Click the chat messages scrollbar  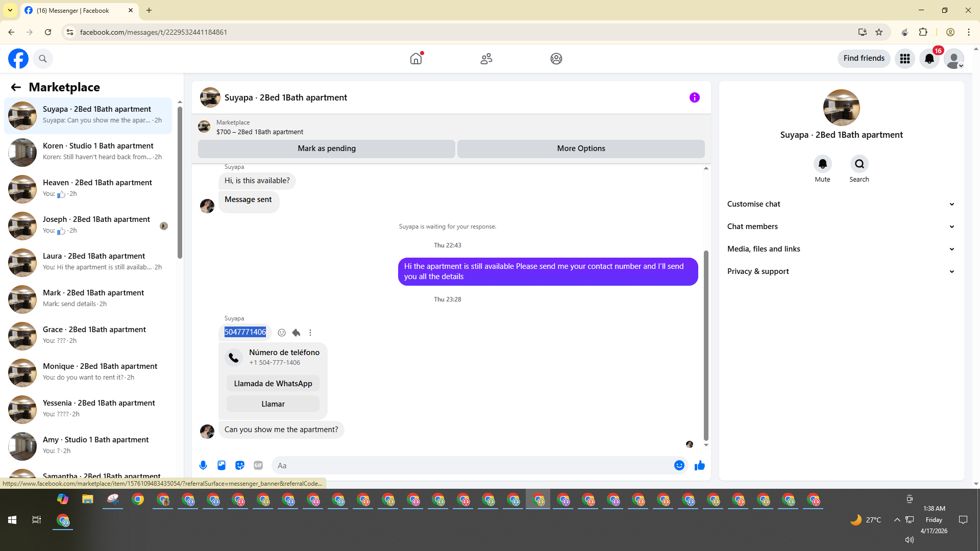[706, 345]
